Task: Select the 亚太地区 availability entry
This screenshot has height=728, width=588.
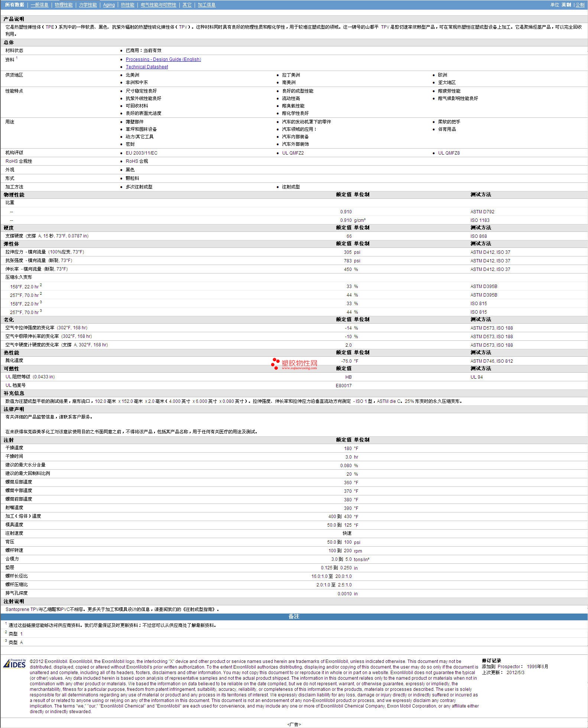Action: (446, 82)
